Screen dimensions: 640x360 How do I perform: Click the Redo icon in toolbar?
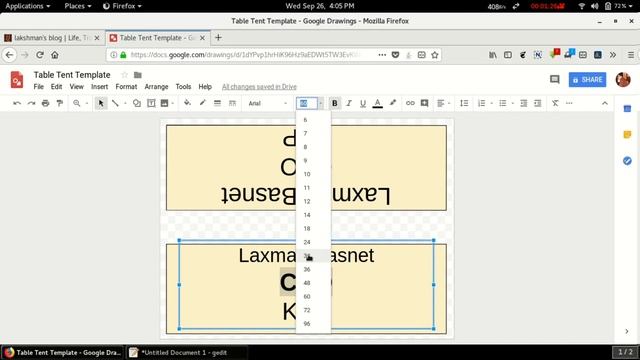31,103
